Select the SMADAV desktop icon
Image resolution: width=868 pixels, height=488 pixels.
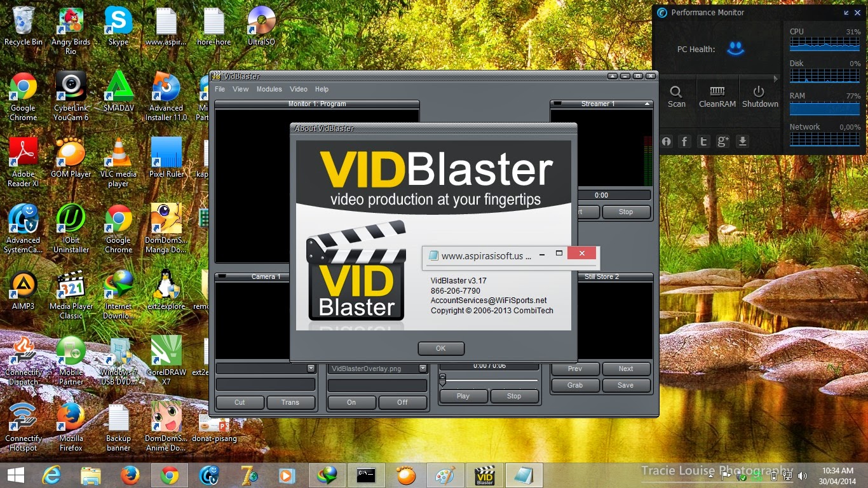click(118, 91)
